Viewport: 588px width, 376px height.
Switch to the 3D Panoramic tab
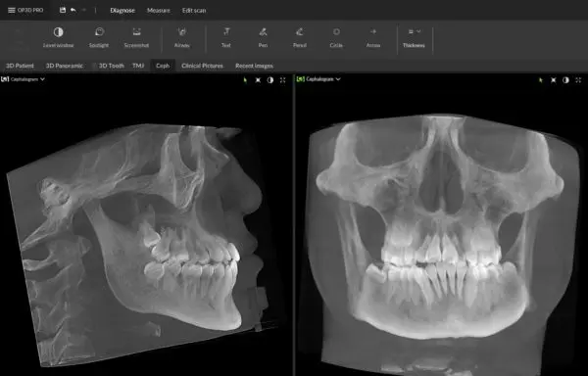tap(64, 66)
